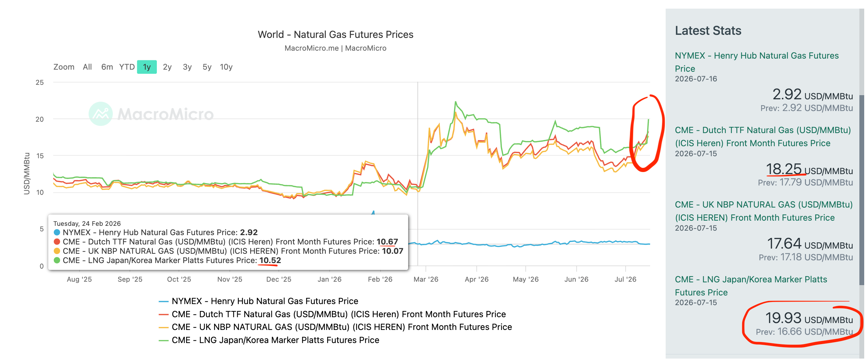The height and width of the screenshot is (362, 868).
Task: Select the 6m zoom range
Action: point(107,67)
